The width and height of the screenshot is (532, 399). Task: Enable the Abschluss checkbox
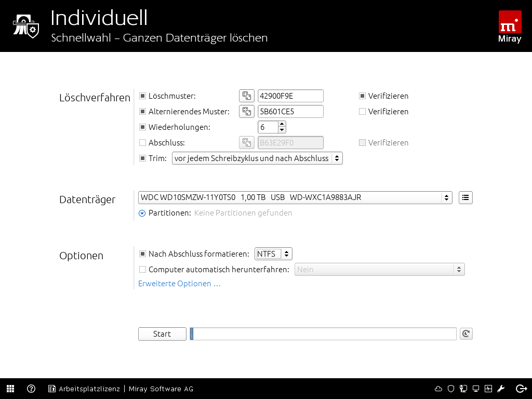142,143
